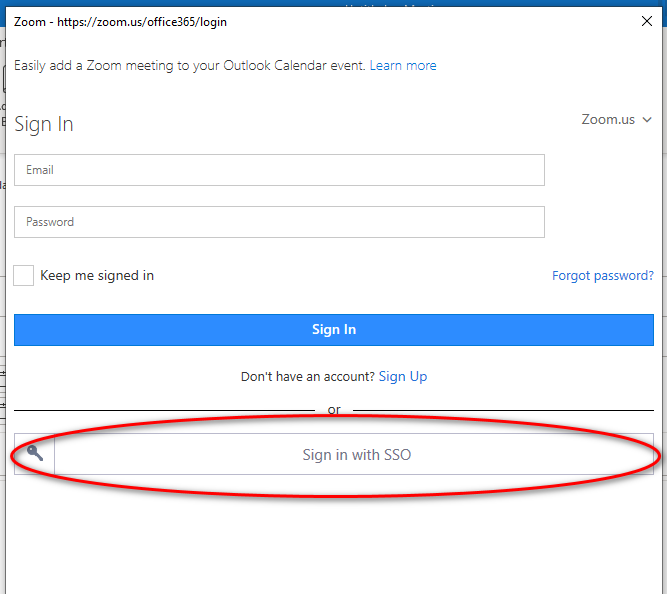Image resolution: width=667 pixels, height=594 pixels.
Task: Click the 'Keep me signed in' label text
Action: click(x=97, y=276)
